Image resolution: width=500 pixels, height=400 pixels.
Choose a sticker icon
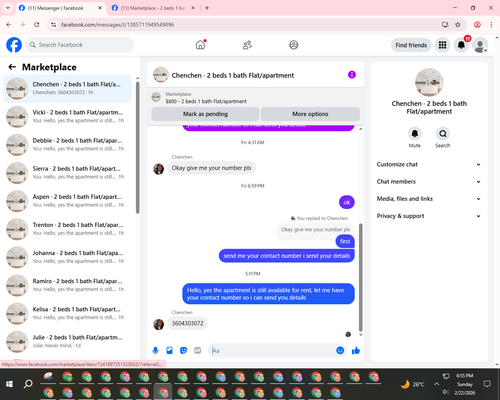coord(183,350)
